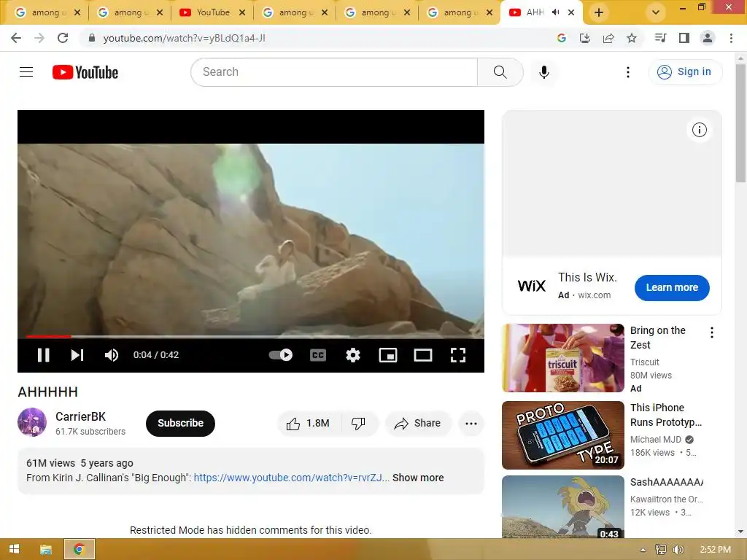The width and height of the screenshot is (747, 560).
Task: Dislike this video
Action: [358, 424]
